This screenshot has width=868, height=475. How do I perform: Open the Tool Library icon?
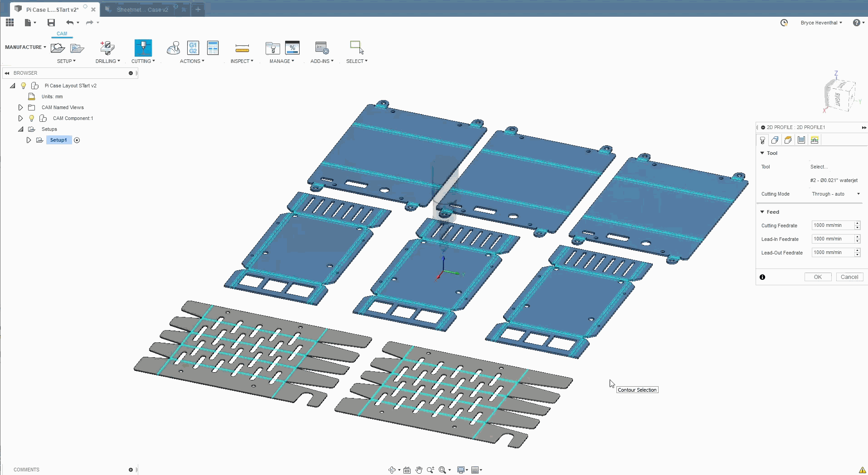[x=272, y=48]
